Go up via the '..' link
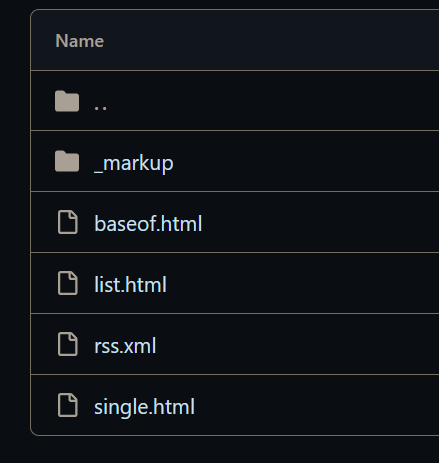Image resolution: width=439 pixels, height=463 pixels. click(x=100, y=107)
